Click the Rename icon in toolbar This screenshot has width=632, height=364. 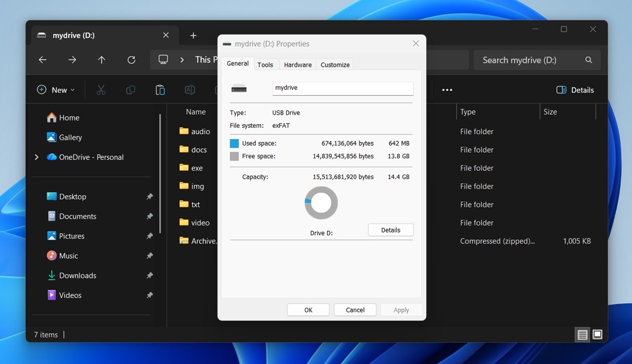point(190,90)
